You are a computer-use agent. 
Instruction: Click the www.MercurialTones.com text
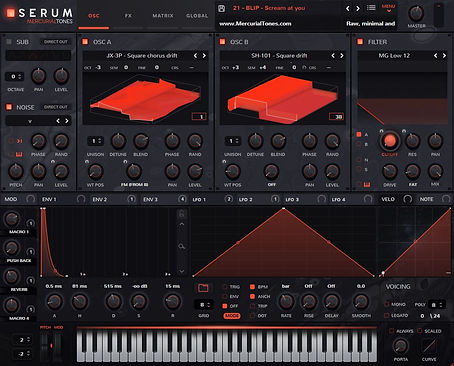coord(255,24)
